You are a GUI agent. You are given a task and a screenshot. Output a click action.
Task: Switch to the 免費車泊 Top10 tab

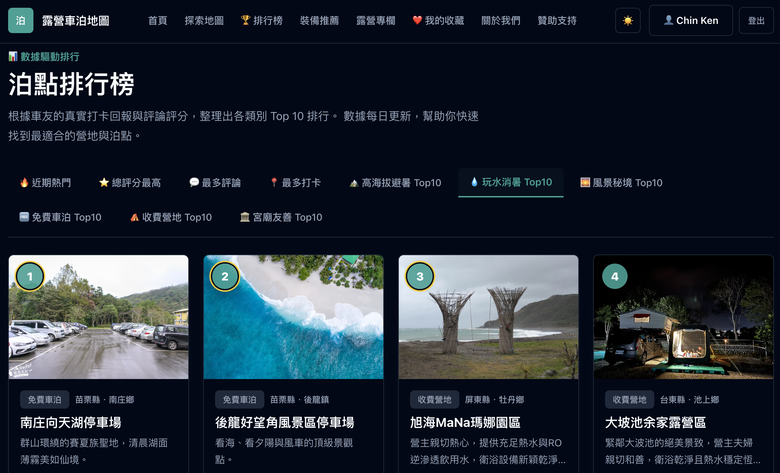[60, 217]
